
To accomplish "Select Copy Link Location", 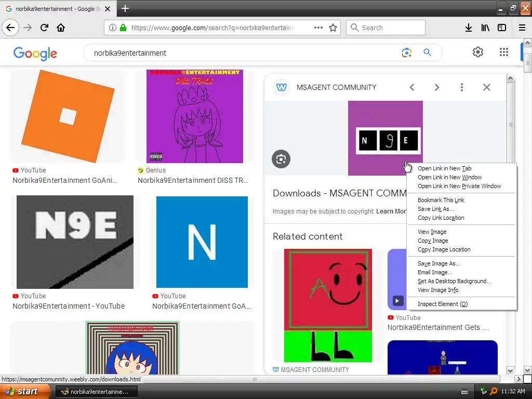I will click(x=441, y=218).
